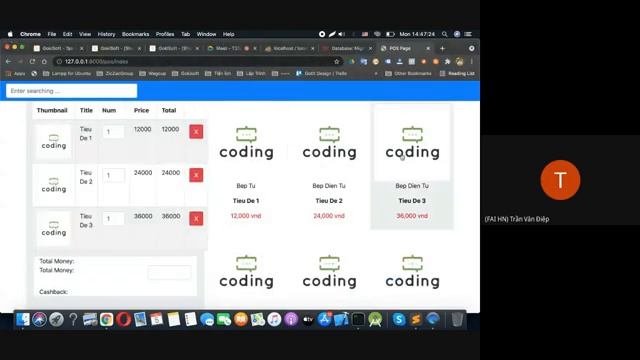Remove the Tieu De 2 cart row
Viewport: 640px width, 360px height.
tap(196, 175)
